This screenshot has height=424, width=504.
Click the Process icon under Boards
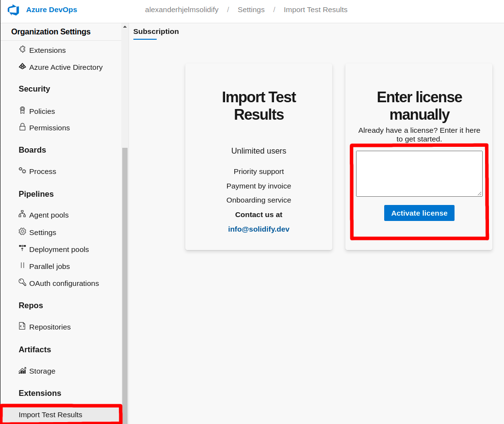point(22,171)
